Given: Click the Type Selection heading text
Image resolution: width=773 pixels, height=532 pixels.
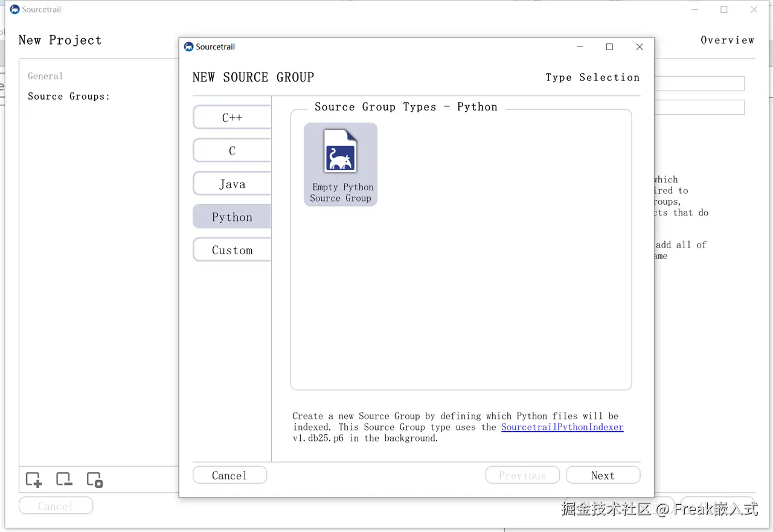Looking at the screenshot, I should click(592, 77).
